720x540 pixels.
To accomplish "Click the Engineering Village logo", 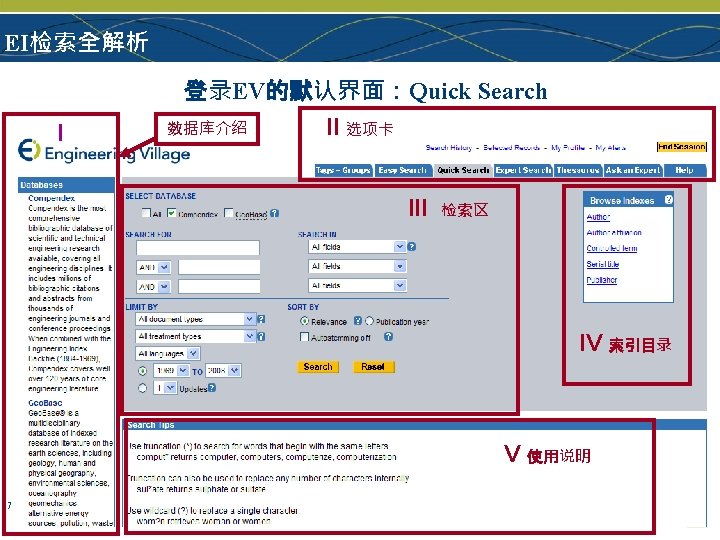I will point(104,152).
